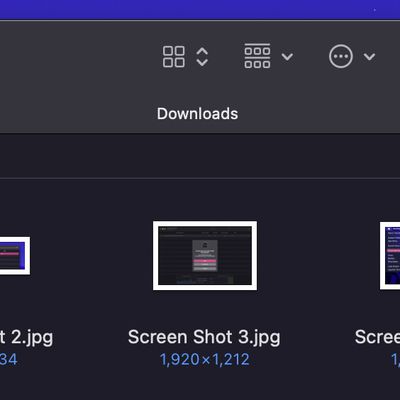This screenshot has width=400, height=400.
Task: Expand the group-by dropdown chevron
Action: click(x=287, y=57)
